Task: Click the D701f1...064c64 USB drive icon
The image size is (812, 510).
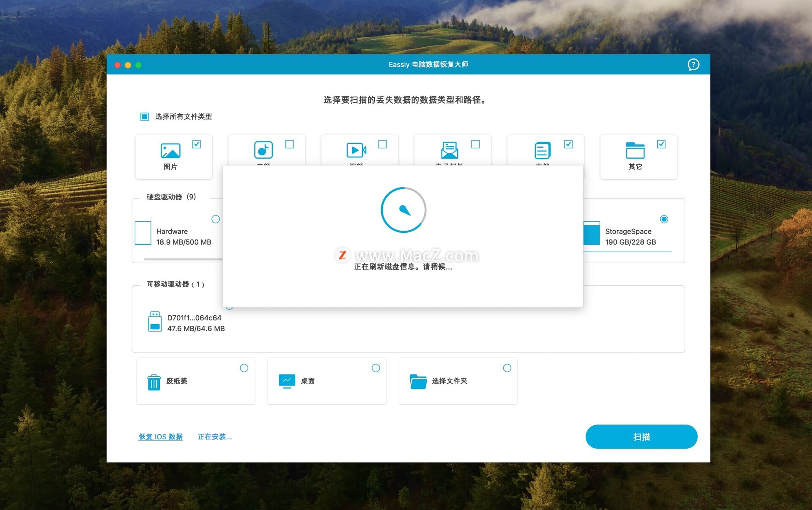Action: click(x=155, y=322)
